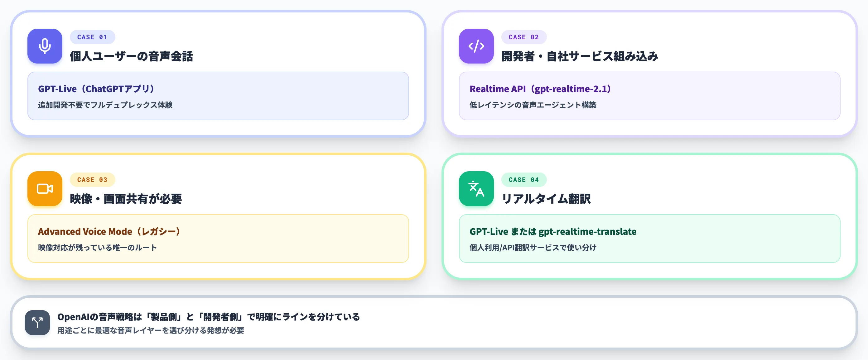This screenshot has height=360, width=868.
Task: Select heading 映像・画面共有が必要
Action: coord(126,199)
